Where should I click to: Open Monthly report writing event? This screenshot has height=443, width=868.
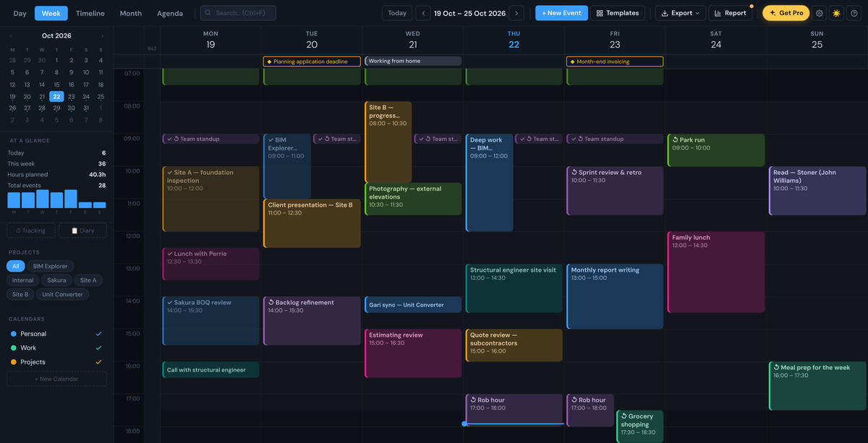[615, 296]
